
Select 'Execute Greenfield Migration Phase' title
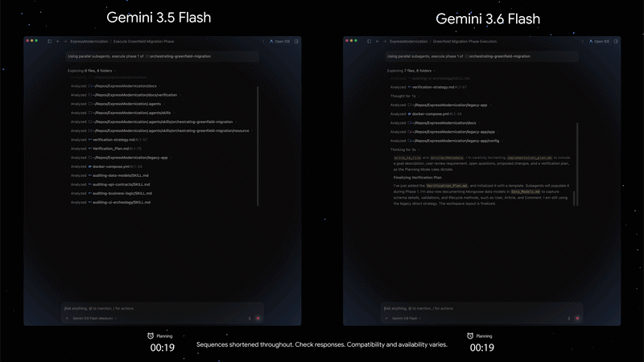pyautogui.click(x=143, y=41)
